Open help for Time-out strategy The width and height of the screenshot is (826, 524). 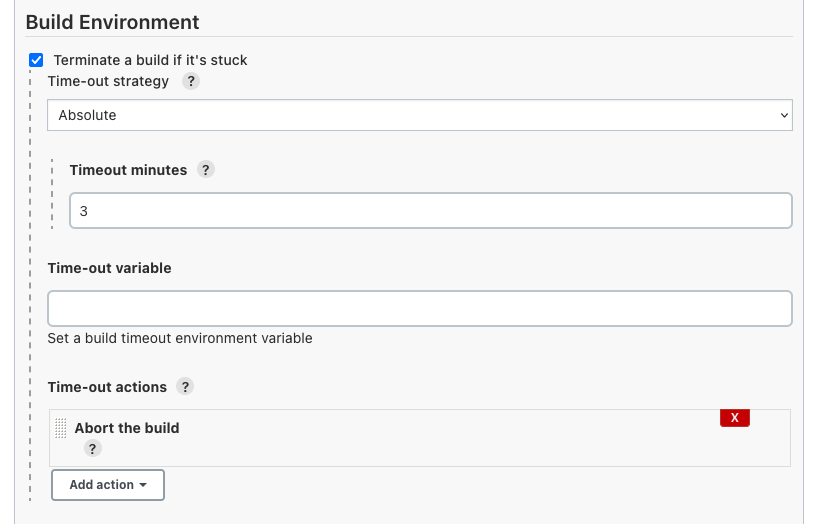pos(191,82)
